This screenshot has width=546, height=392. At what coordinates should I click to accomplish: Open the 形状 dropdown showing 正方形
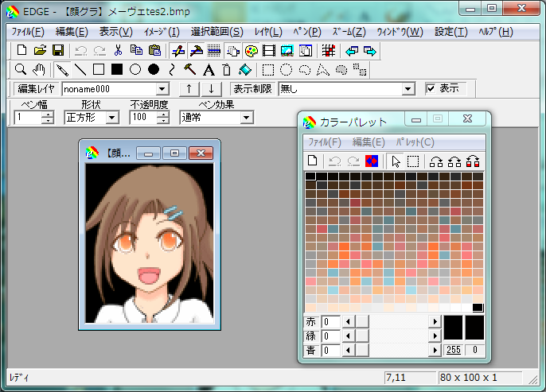pyautogui.click(x=111, y=118)
